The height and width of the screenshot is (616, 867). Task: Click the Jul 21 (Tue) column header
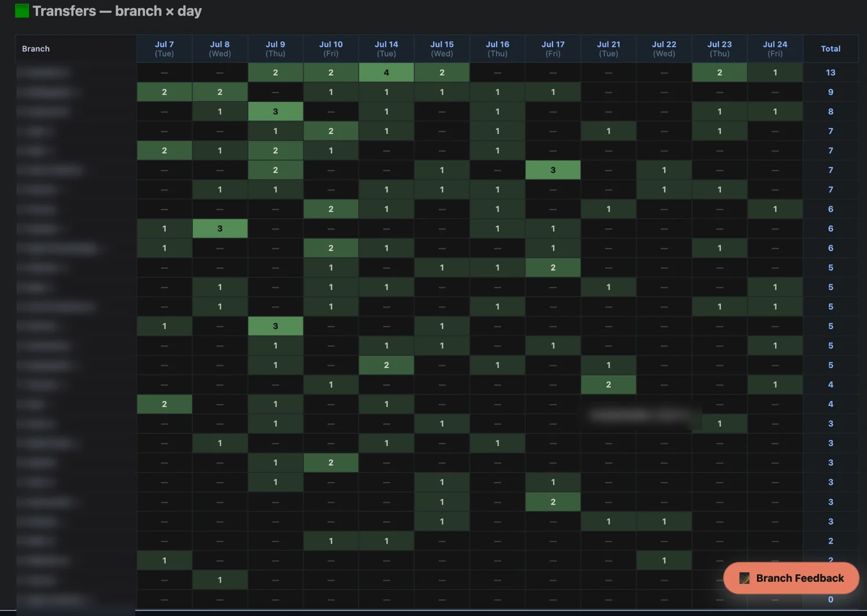coord(608,49)
